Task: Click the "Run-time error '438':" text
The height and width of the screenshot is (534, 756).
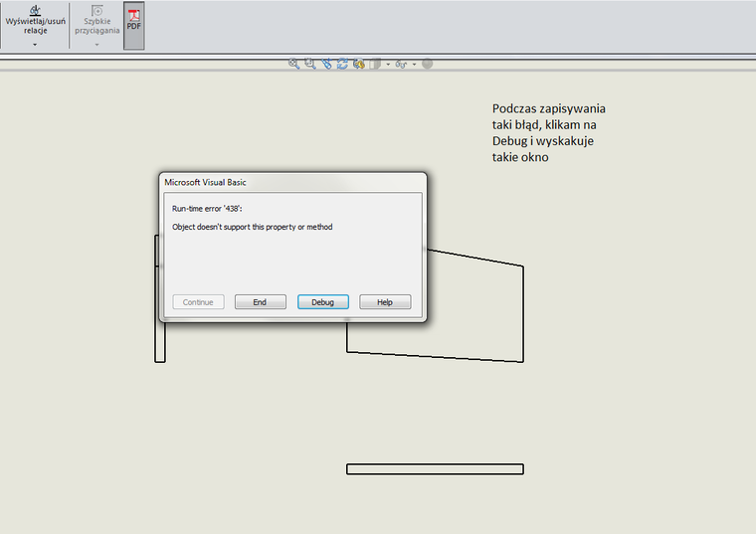Action: click(207, 209)
